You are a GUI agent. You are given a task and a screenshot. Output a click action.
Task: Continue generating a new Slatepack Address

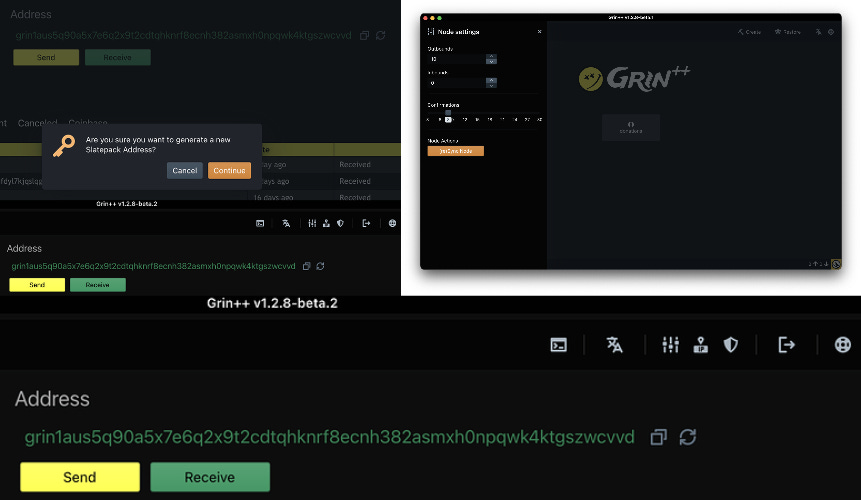tap(230, 171)
